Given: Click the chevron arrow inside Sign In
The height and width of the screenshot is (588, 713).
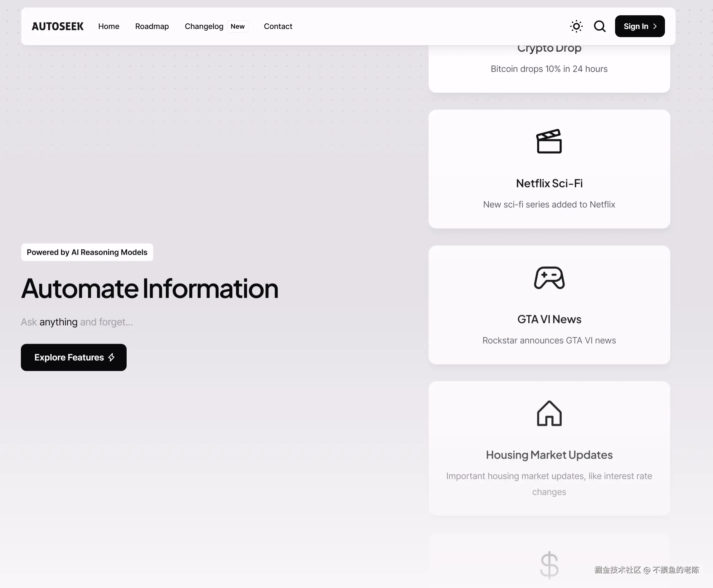Looking at the screenshot, I should [x=655, y=27].
